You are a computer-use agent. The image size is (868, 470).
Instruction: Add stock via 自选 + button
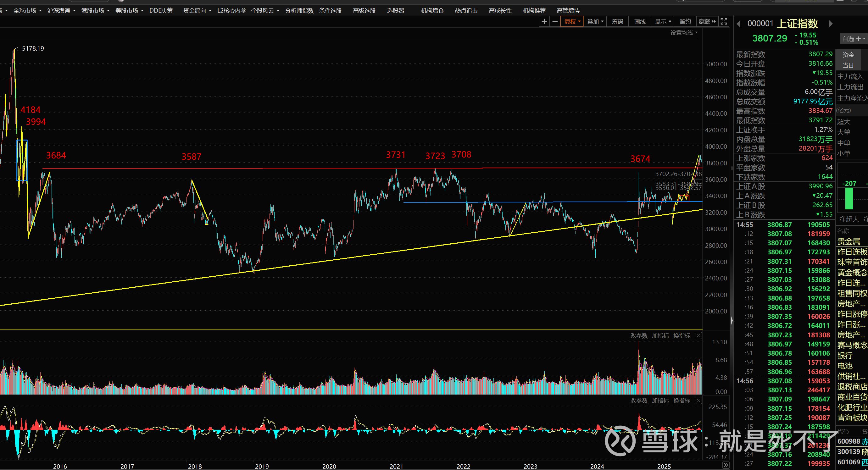853,39
